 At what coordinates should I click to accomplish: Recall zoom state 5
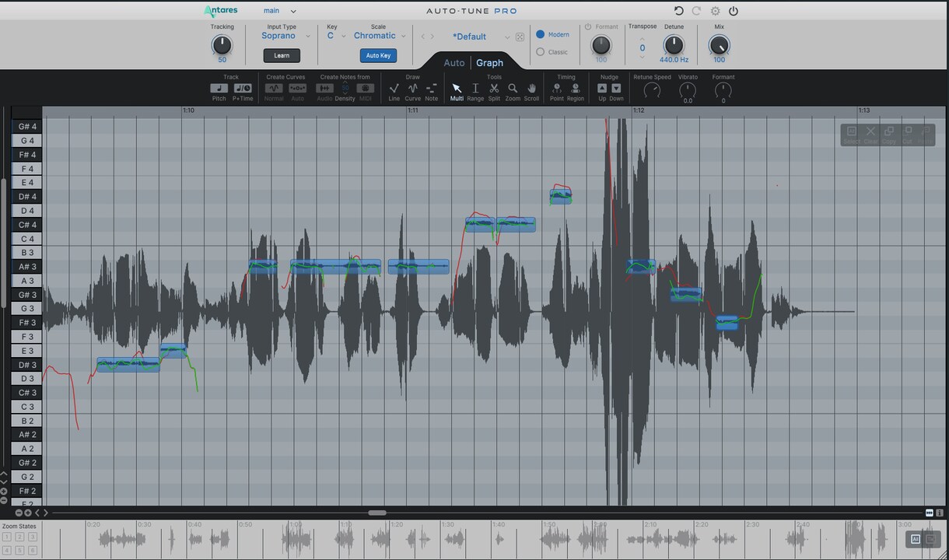(x=19, y=550)
